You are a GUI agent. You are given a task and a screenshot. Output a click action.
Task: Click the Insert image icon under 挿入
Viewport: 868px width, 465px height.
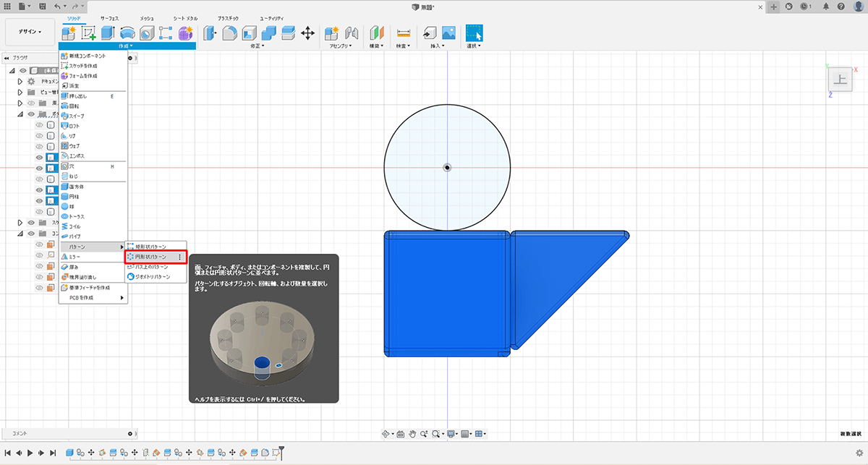click(448, 33)
